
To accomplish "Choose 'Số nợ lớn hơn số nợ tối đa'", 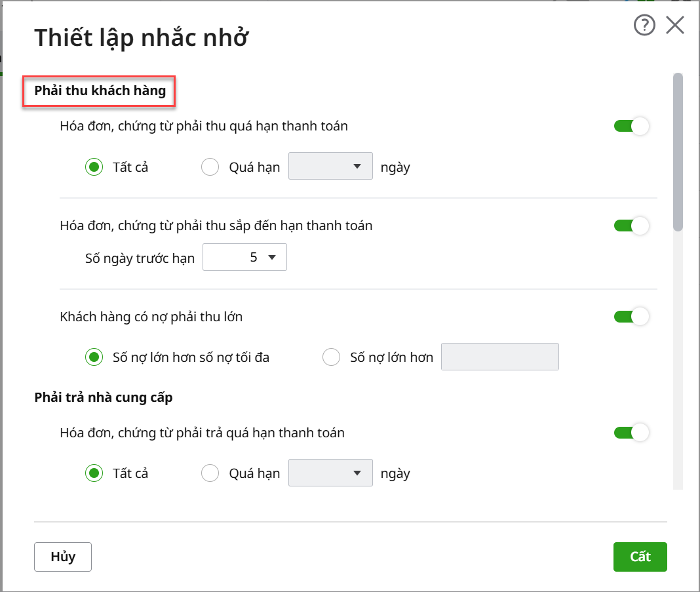I will coord(94,357).
